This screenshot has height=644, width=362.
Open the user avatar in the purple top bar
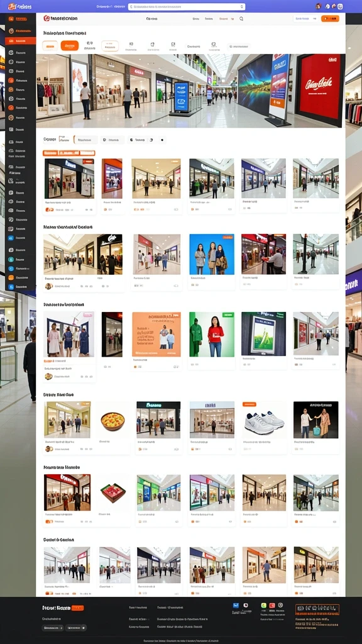(319, 6)
